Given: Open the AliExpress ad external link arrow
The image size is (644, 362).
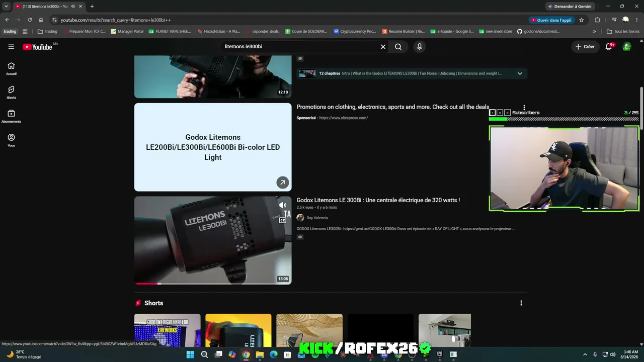Looking at the screenshot, I should (x=283, y=183).
